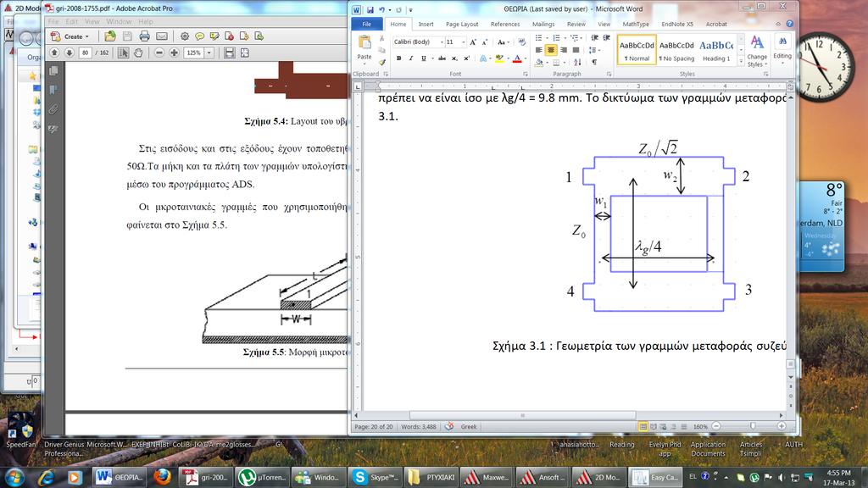The image size is (868, 488).
Task: Add a sticky note comment in Acrobat
Action: pos(199,36)
